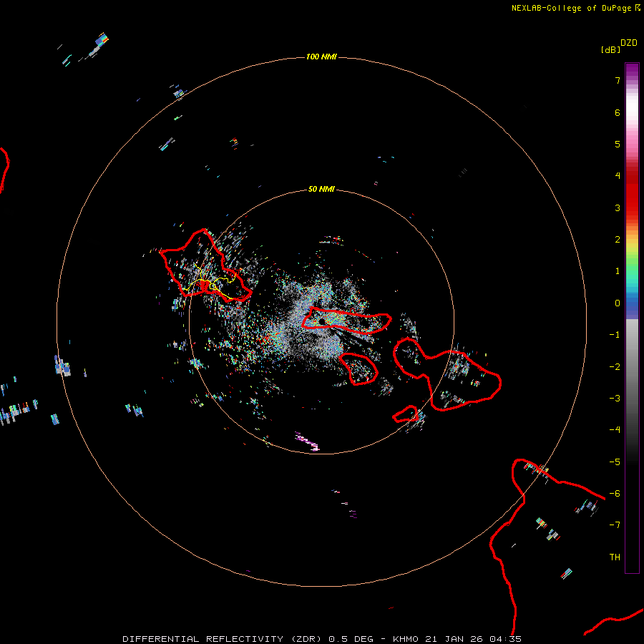
Task: Click the 04:35 timestamp in caption
Action: pos(506,639)
